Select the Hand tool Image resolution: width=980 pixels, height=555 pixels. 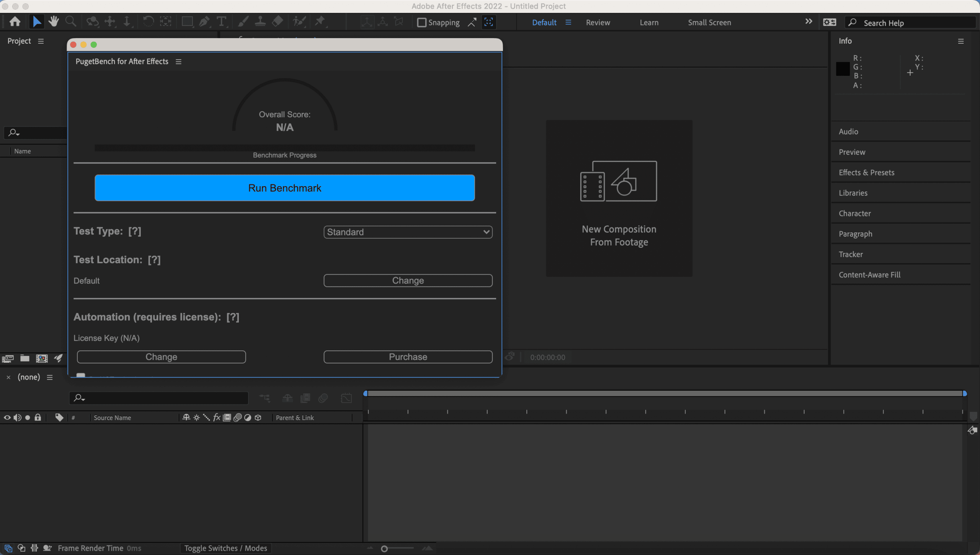(x=54, y=21)
